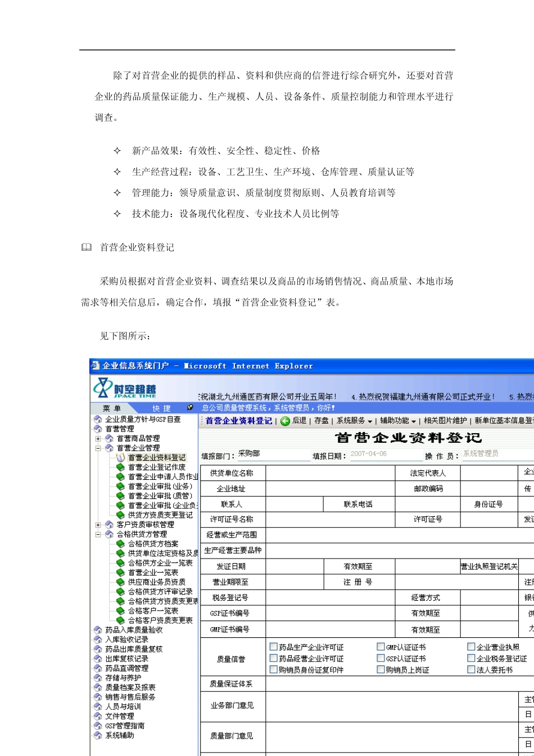This screenshot has height=756, width=534.
Task: Tick the GSP认证证书 checkbox
Action: point(381,658)
